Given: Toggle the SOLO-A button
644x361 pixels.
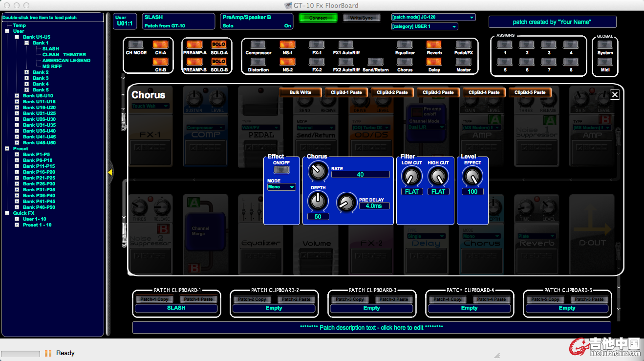Looking at the screenshot, I should (x=219, y=45).
